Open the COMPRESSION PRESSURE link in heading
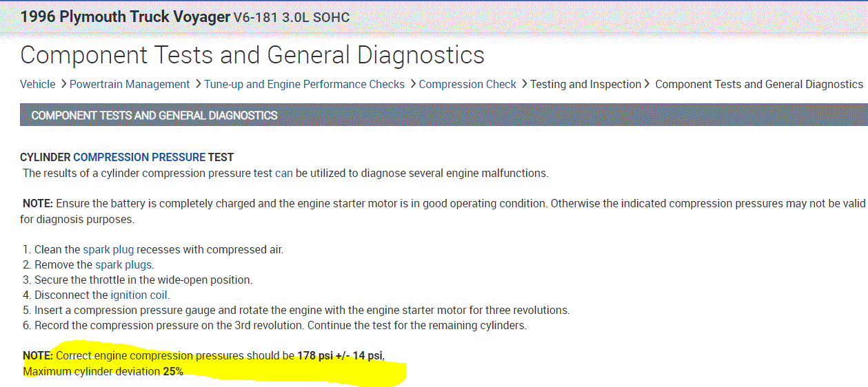 [x=139, y=157]
